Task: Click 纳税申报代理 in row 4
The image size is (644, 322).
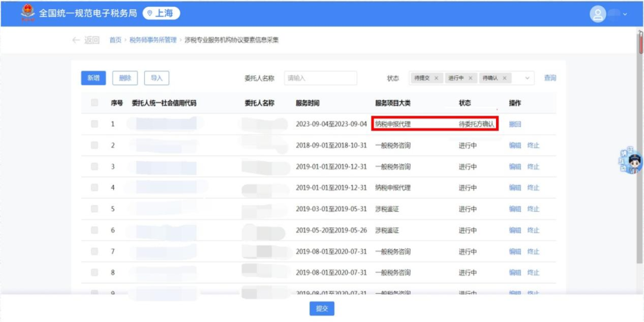Action: coord(392,187)
